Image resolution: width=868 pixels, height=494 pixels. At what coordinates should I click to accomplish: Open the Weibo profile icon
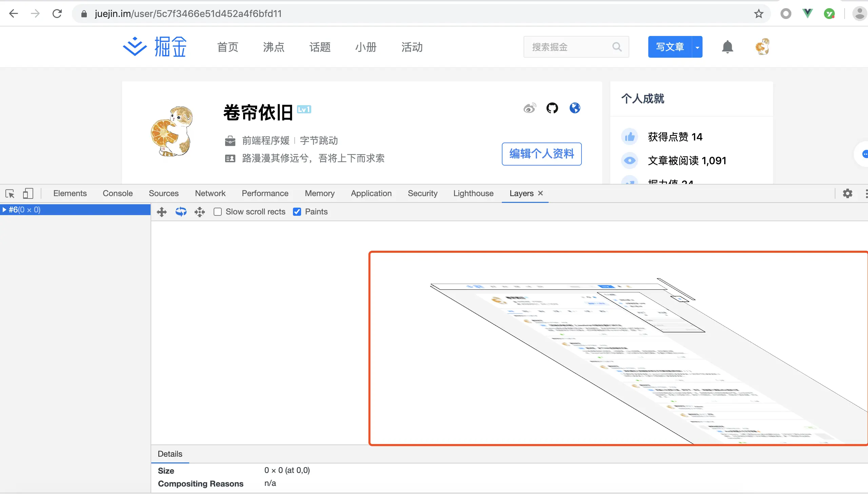tap(530, 108)
